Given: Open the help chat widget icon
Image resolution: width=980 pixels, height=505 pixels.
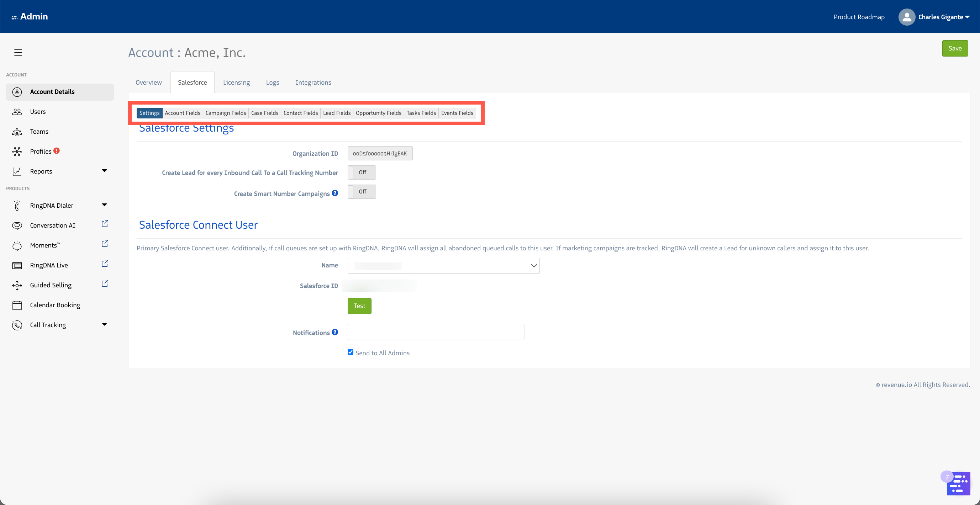Looking at the screenshot, I should pos(958,483).
